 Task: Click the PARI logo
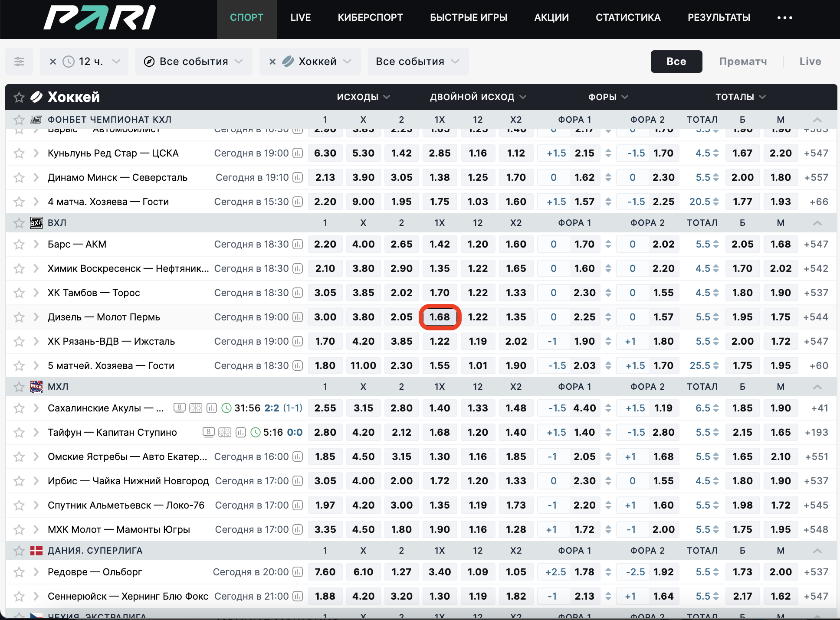(99, 17)
